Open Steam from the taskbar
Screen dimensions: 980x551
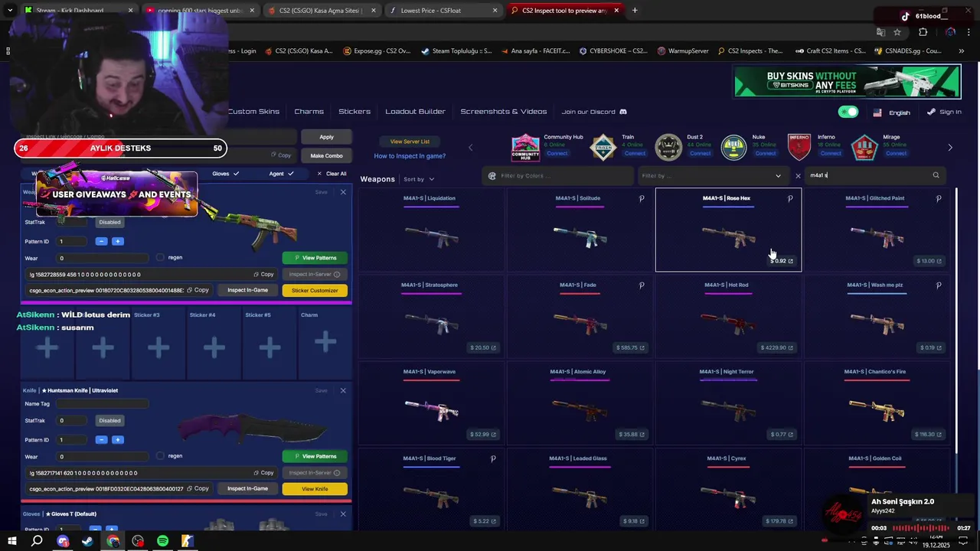87,541
